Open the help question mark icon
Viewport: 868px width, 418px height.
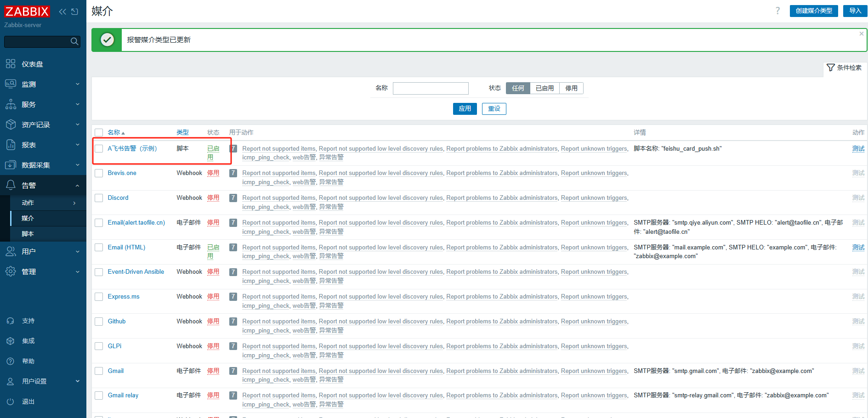click(x=777, y=11)
